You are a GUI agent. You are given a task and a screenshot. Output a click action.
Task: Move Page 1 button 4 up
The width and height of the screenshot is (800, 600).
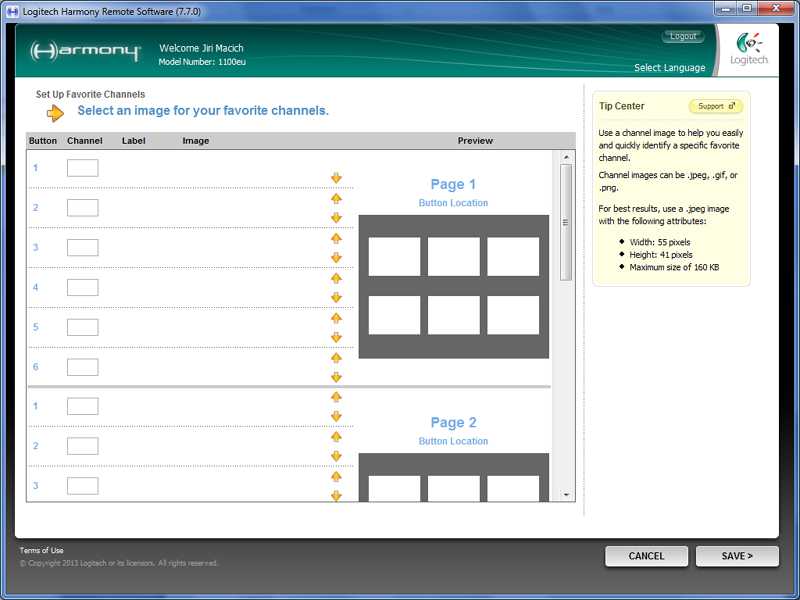coord(336,278)
